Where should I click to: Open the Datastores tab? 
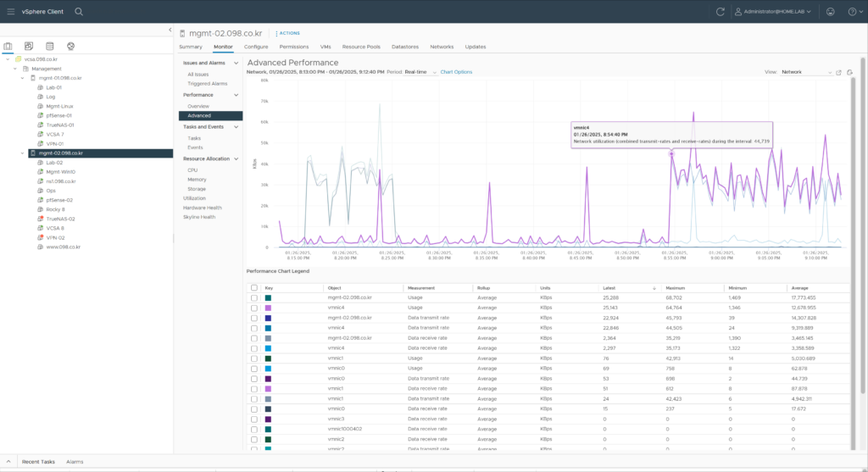405,47
